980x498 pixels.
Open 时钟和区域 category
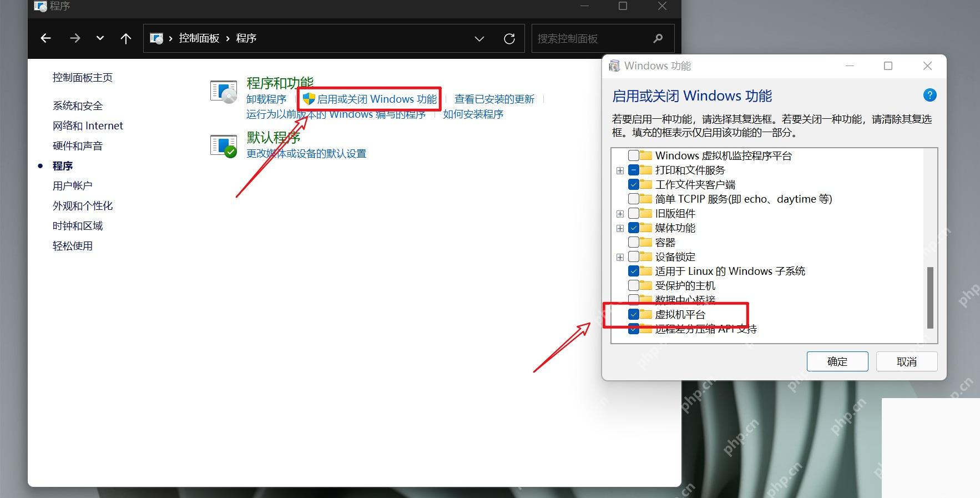pos(78,225)
